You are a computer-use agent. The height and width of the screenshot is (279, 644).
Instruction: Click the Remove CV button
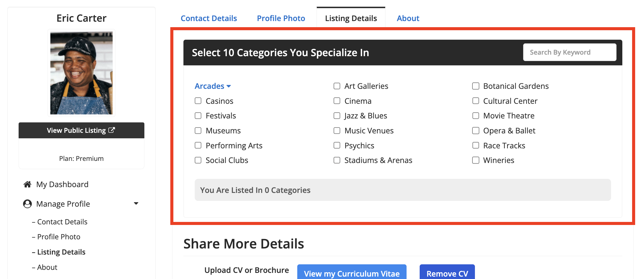coord(447,273)
